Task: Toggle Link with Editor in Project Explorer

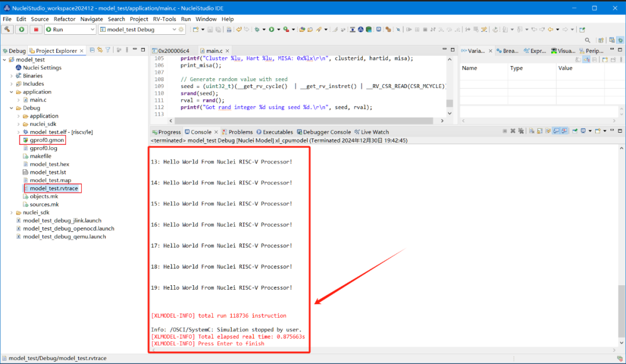Action: tap(100, 50)
